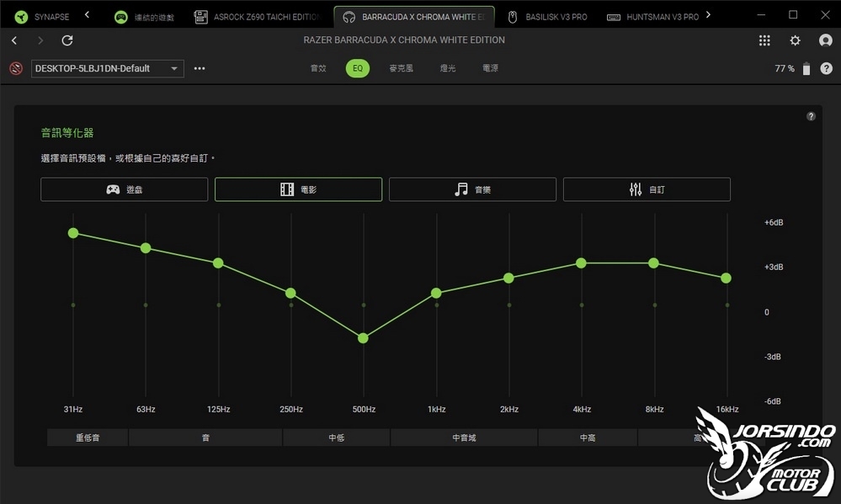Go forward with the forward arrow
Screen dimensions: 841x504
[x=40, y=40]
